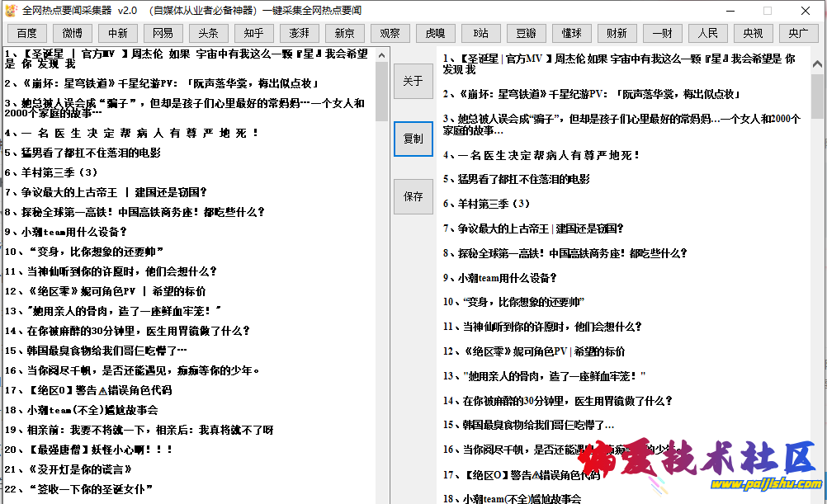Collect trending videos from B站

(x=480, y=33)
